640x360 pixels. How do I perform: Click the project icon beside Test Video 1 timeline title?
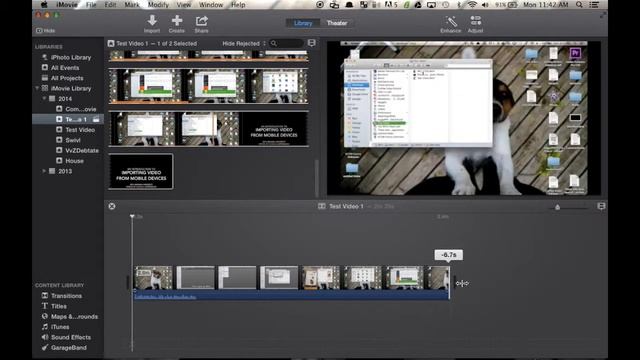click(x=322, y=206)
